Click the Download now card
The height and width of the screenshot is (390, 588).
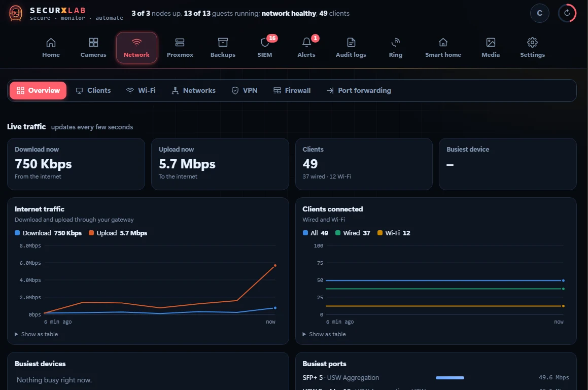coord(76,164)
